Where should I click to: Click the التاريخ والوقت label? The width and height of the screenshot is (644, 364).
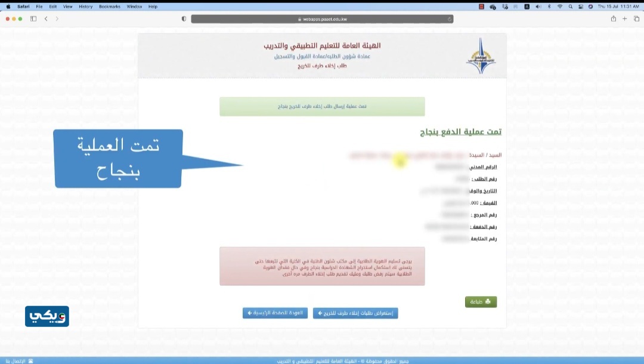click(483, 191)
